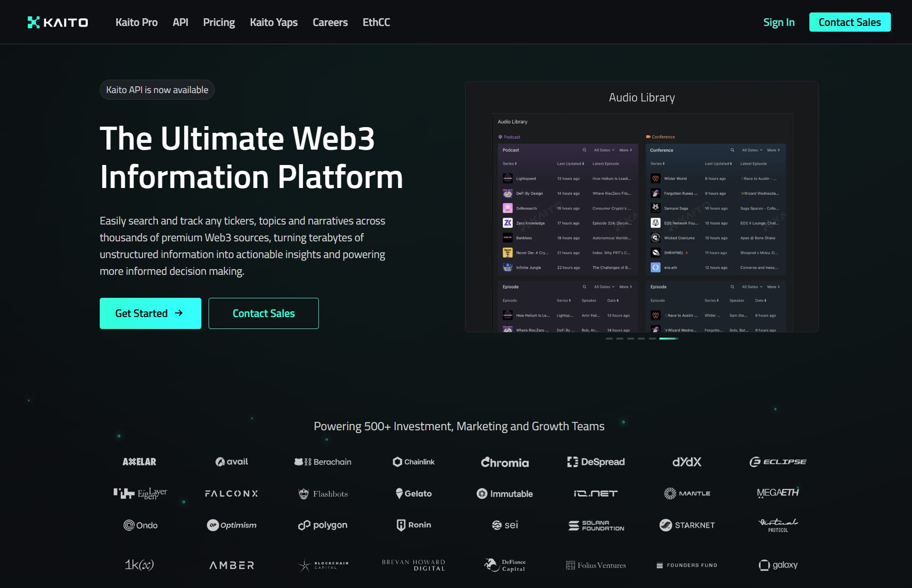Select the polygon partner logo

(323, 525)
